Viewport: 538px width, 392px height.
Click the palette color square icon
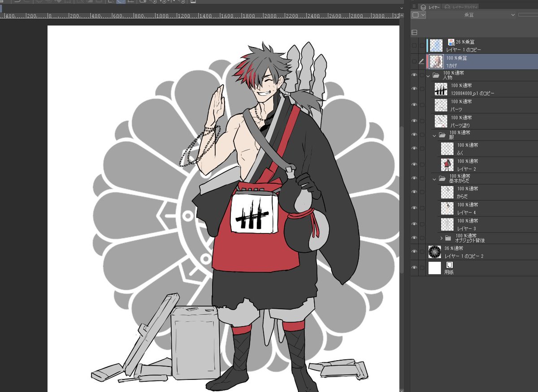point(416,15)
